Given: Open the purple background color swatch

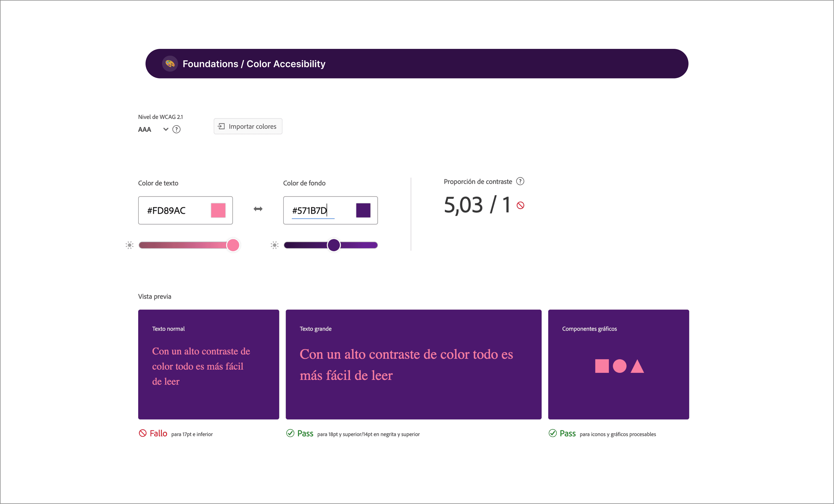Looking at the screenshot, I should click(x=363, y=210).
